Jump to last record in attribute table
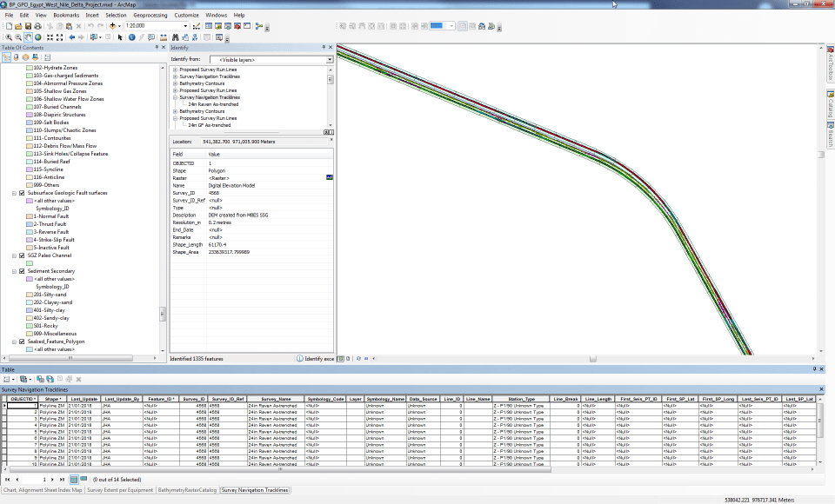This screenshot has height=504, width=835. 60,480
